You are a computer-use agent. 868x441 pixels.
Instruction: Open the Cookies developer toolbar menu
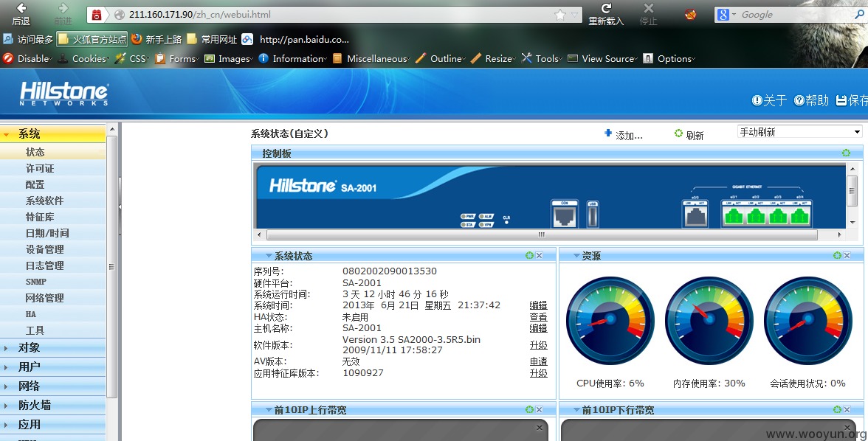pyautogui.click(x=83, y=59)
